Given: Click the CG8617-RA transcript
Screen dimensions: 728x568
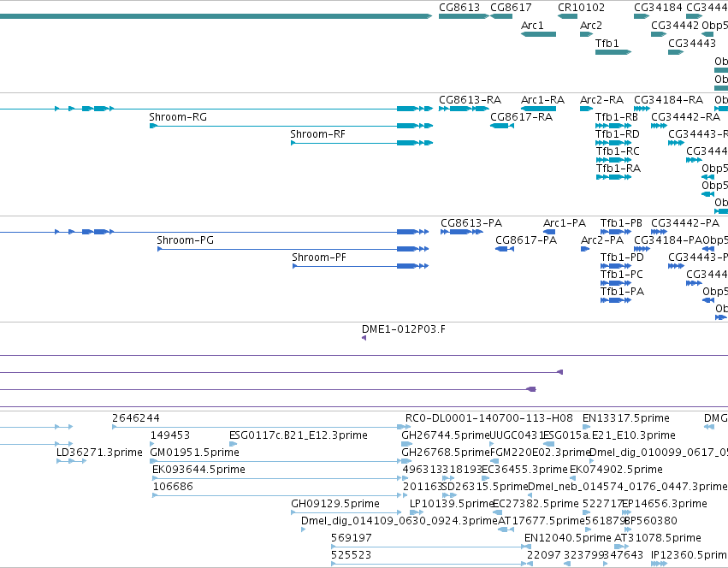Looking at the screenshot, I should [502, 126].
